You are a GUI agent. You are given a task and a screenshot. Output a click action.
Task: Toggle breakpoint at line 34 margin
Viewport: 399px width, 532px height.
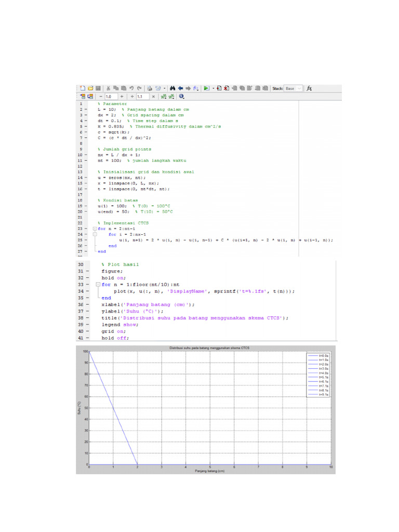click(x=87, y=291)
